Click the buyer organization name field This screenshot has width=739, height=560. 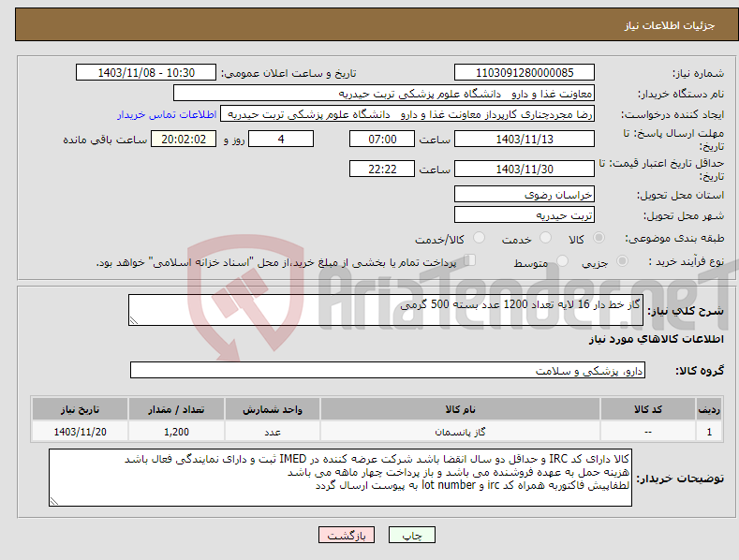[384, 94]
